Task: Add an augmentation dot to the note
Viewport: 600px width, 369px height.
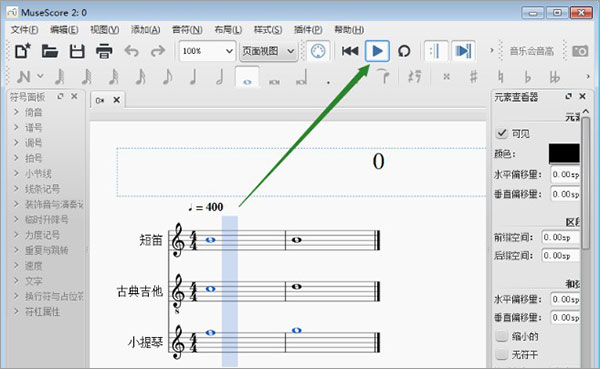Action: coord(328,82)
